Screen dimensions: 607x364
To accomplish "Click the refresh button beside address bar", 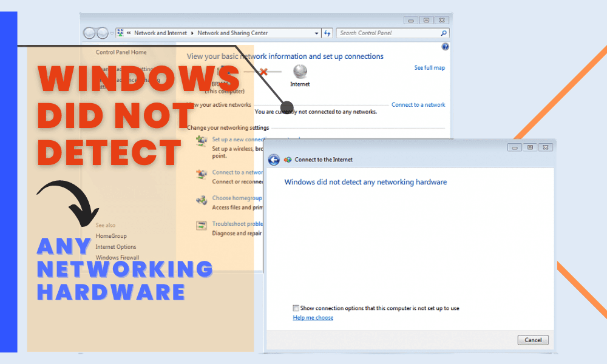I will [x=327, y=33].
